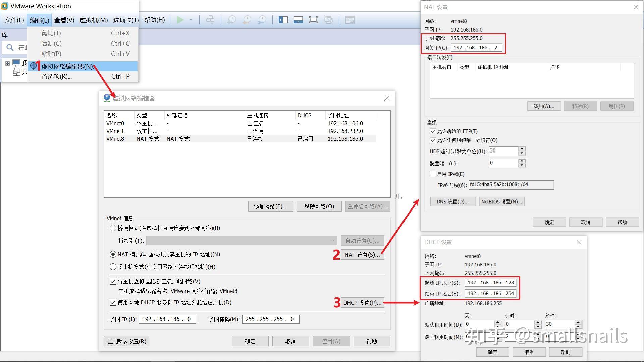Open the 帮助(H) menu
The height and width of the screenshot is (362, 644).
[155, 20]
